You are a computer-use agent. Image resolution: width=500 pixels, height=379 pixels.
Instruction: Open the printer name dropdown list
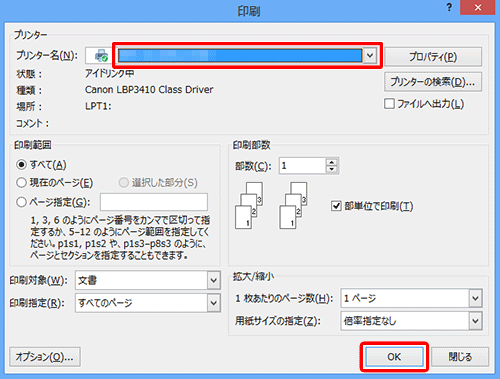(370, 56)
